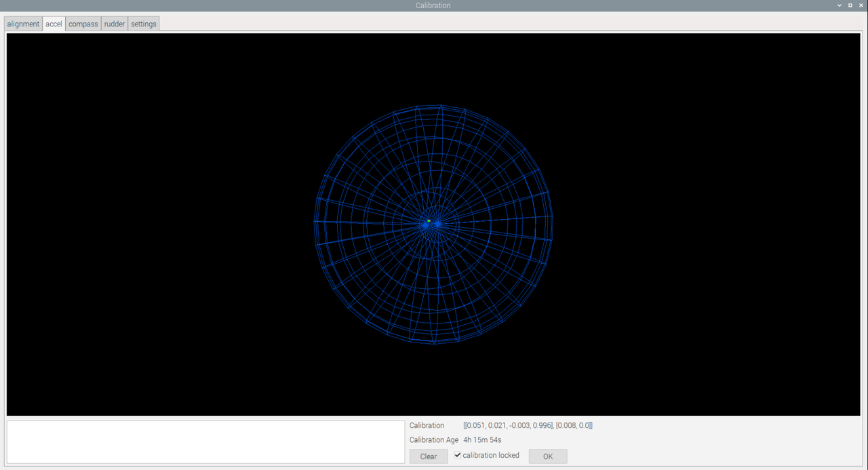
Task: Click the blue wireframe sphere plot
Action: click(x=433, y=224)
